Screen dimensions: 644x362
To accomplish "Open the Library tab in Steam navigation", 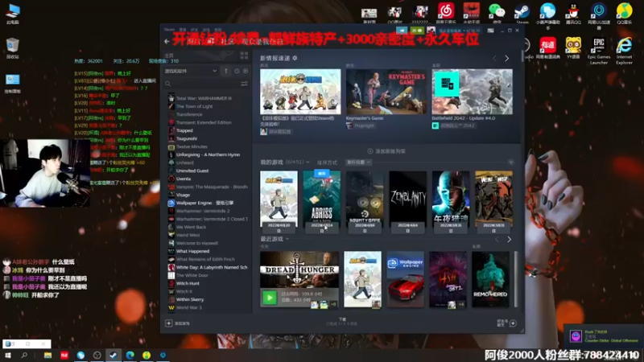I will pos(210,42).
